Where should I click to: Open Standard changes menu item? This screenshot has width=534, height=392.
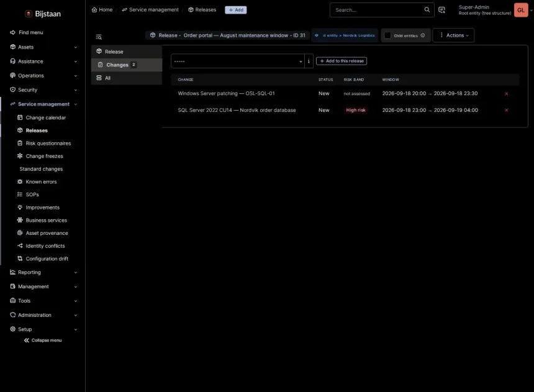coord(41,169)
